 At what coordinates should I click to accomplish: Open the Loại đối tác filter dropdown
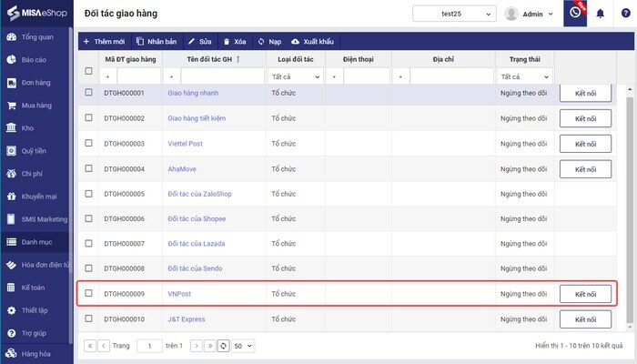pos(296,77)
